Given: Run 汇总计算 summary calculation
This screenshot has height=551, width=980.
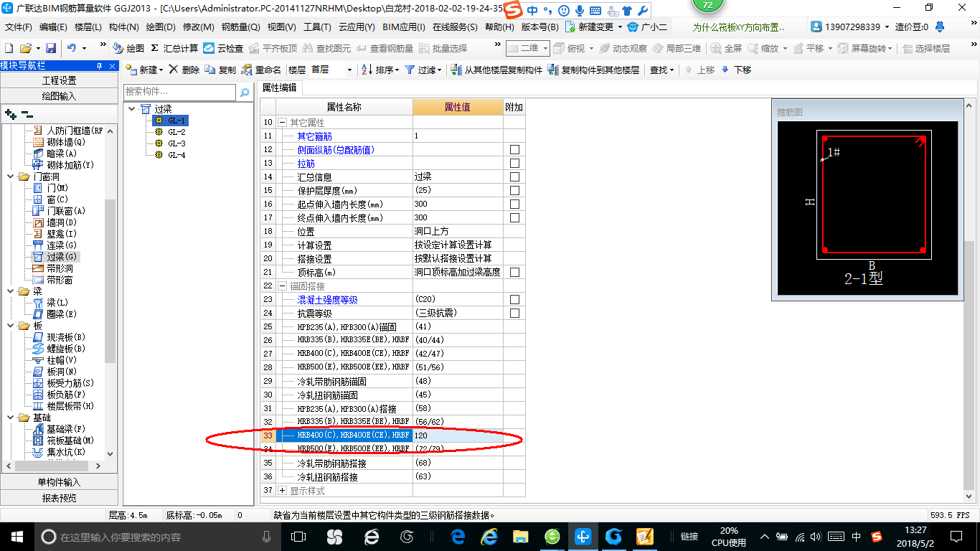Looking at the screenshot, I should point(174,48).
